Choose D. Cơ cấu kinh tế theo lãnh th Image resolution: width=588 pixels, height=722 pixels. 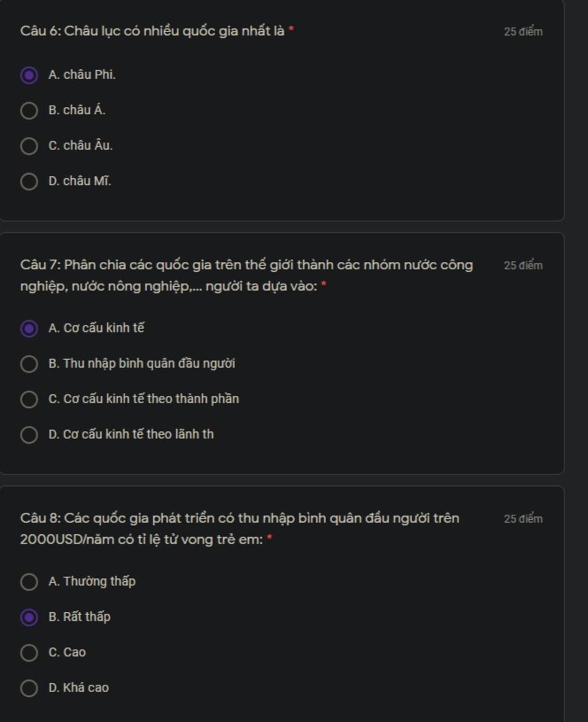pos(29,435)
